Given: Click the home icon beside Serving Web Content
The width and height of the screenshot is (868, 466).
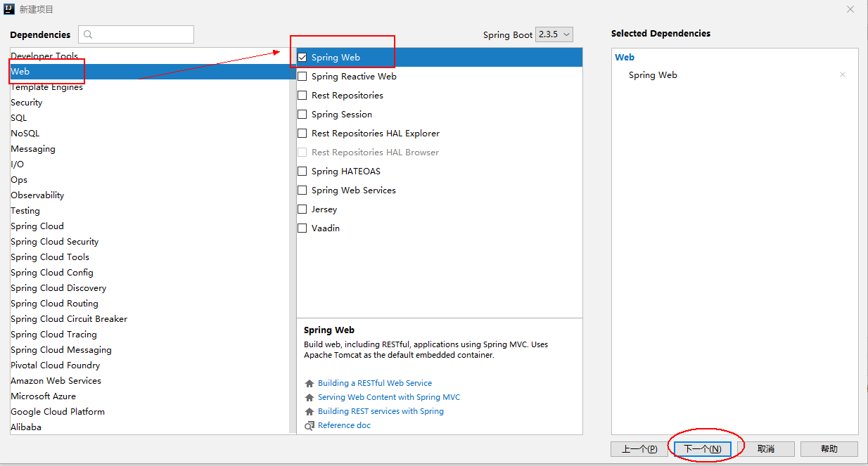Looking at the screenshot, I should coord(309,398).
